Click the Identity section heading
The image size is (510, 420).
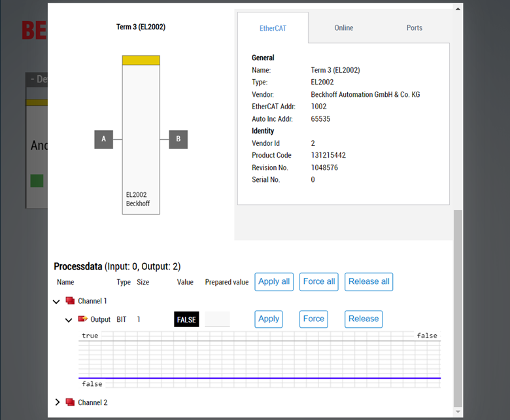click(263, 131)
